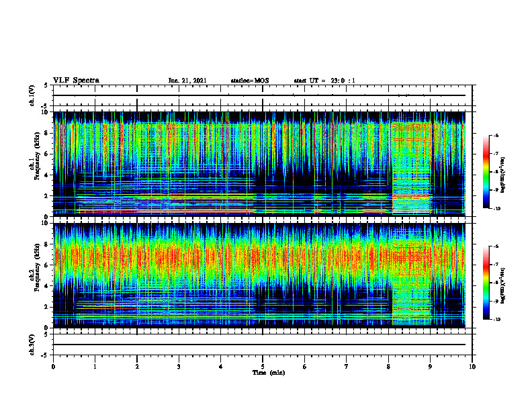The height and width of the screenshot is (411, 532).
Task: Click the ch.2 spectrogram panel
Action: click(259, 275)
